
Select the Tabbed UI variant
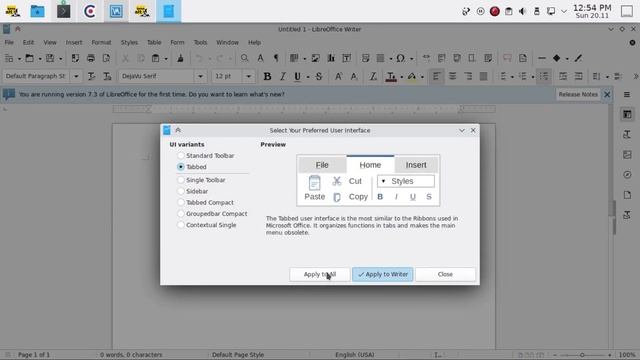click(x=192, y=167)
